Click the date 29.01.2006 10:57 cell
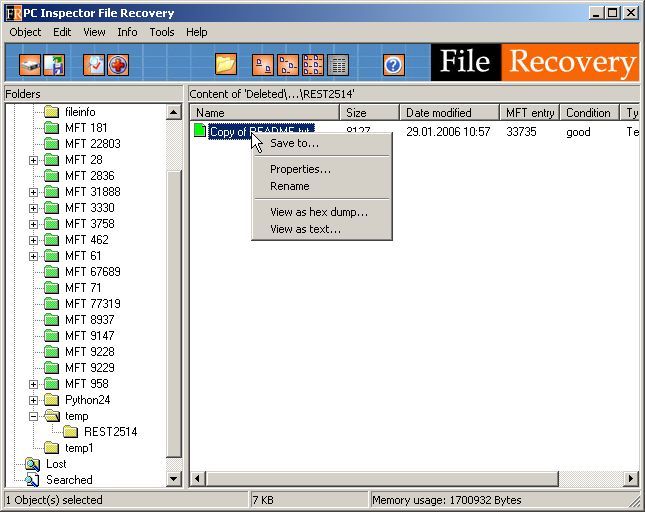The height and width of the screenshot is (512, 645). click(x=448, y=132)
